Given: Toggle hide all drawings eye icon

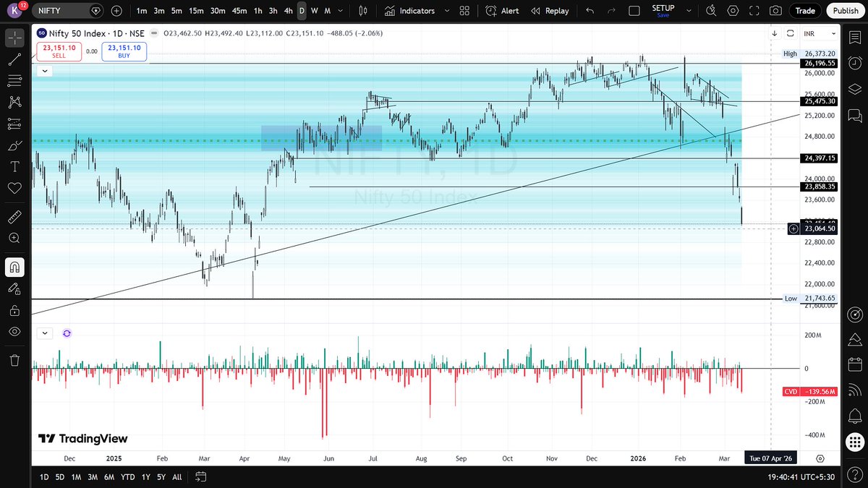Looking at the screenshot, I should (x=14, y=331).
